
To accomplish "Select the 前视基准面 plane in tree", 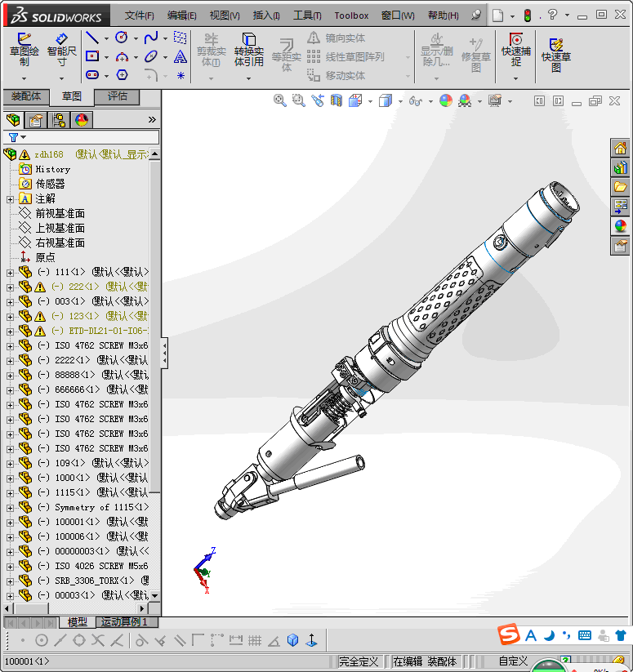I will 60,213.
